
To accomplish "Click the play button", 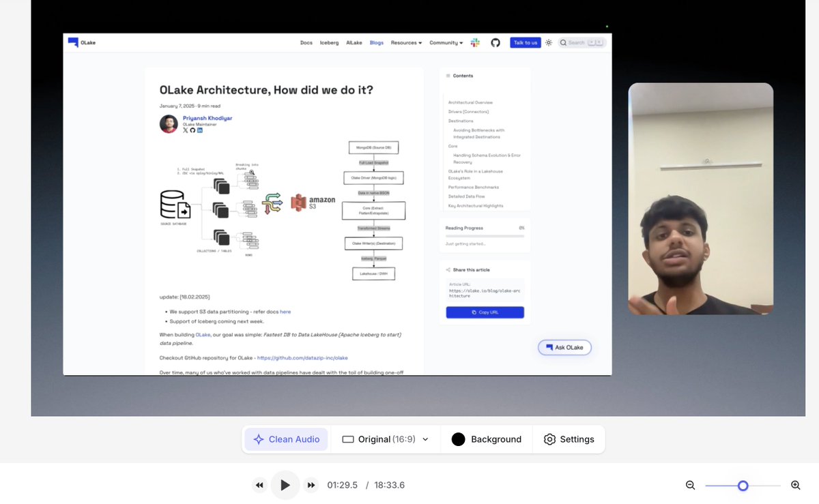I will (x=285, y=485).
